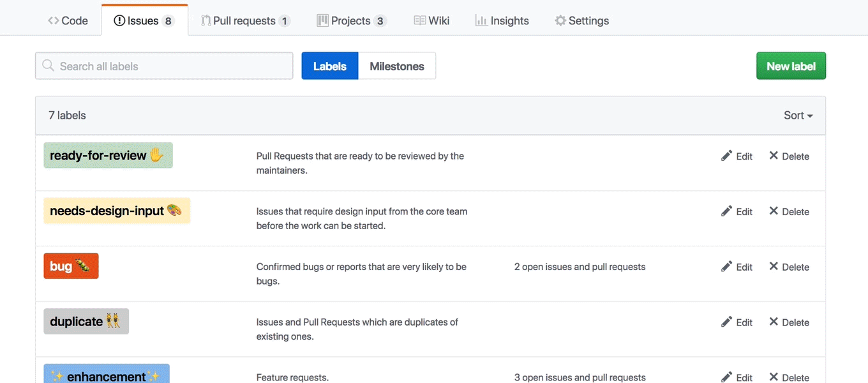Switch to the Milestones view
The image size is (868, 383).
[x=397, y=66]
